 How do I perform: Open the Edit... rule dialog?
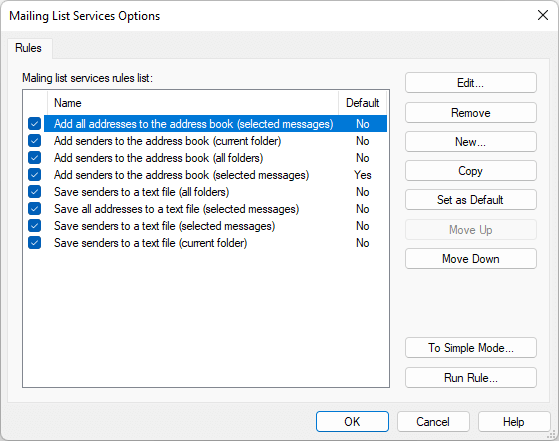471,83
